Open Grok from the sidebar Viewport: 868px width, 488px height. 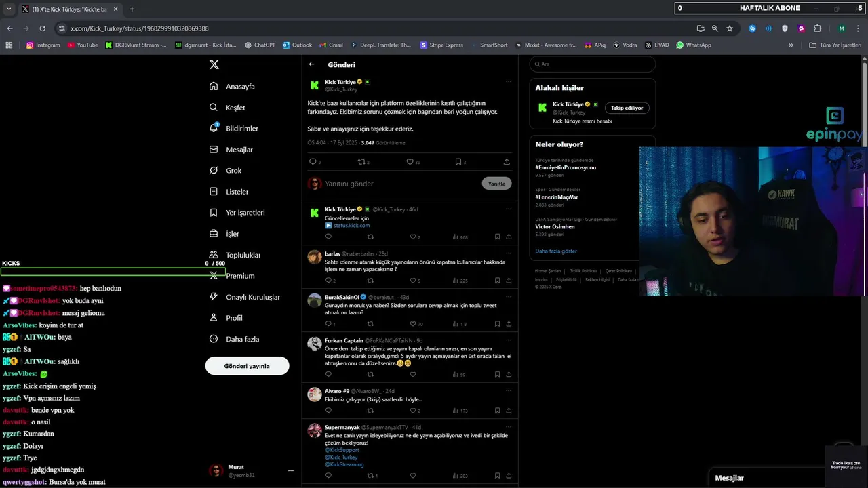pyautogui.click(x=225, y=170)
